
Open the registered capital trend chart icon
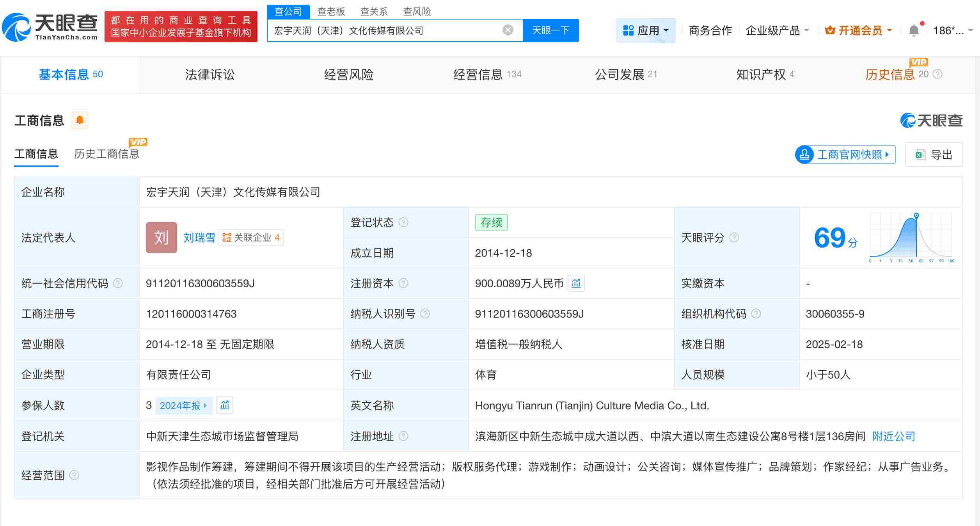coord(576,283)
